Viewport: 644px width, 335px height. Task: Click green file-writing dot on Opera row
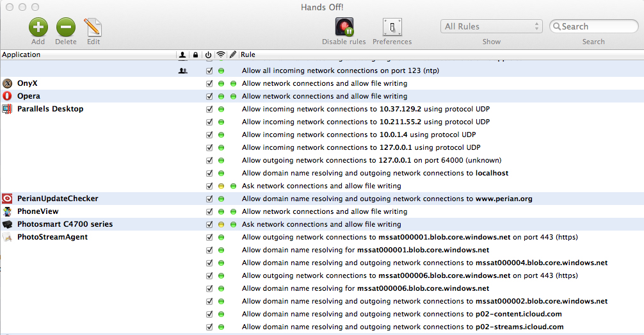(233, 96)
